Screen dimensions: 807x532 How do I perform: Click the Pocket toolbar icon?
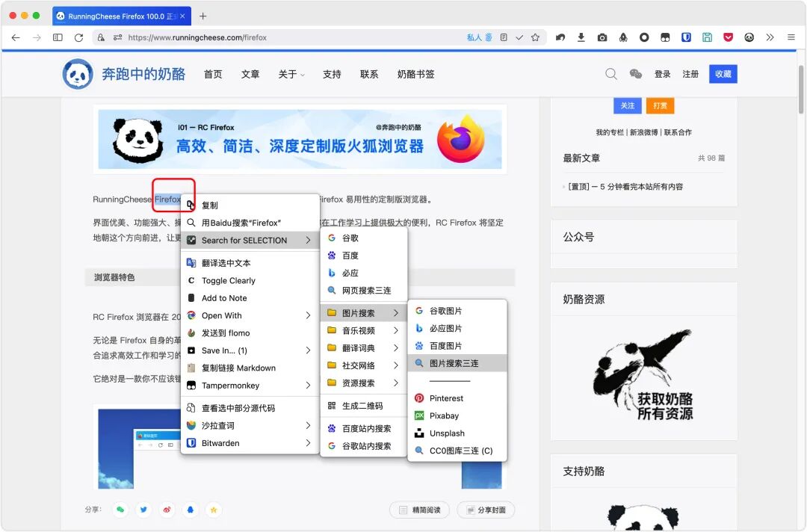point(728,37)
